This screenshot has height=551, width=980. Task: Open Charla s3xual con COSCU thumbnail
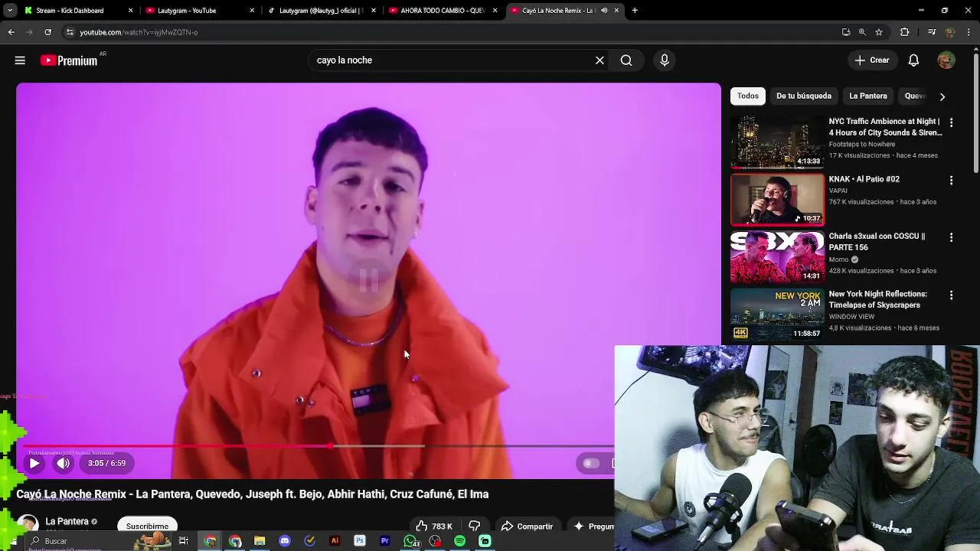click(x=777, y=256)
